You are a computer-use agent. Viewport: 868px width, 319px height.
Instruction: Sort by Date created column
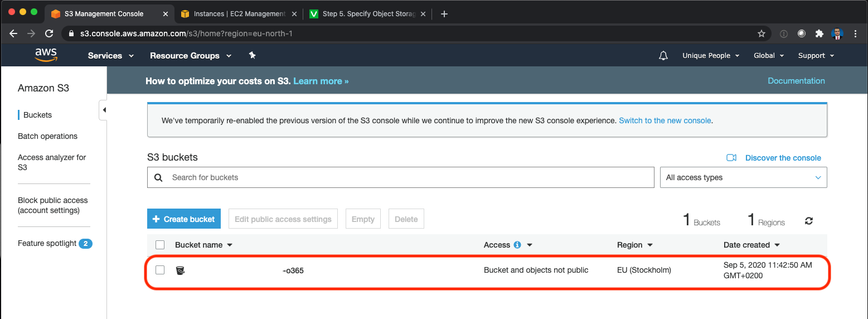[x=751, y=245]
